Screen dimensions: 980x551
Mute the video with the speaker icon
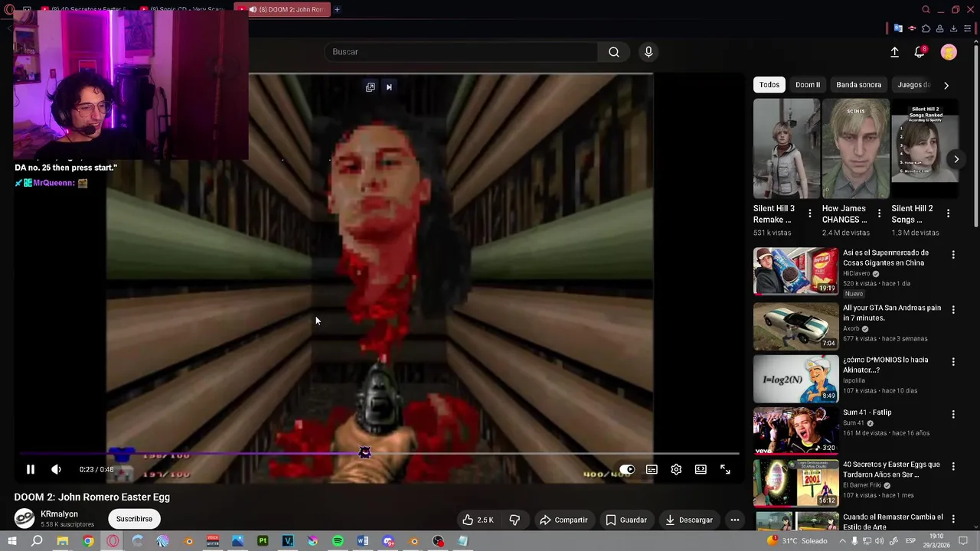(x=56, y=470)
